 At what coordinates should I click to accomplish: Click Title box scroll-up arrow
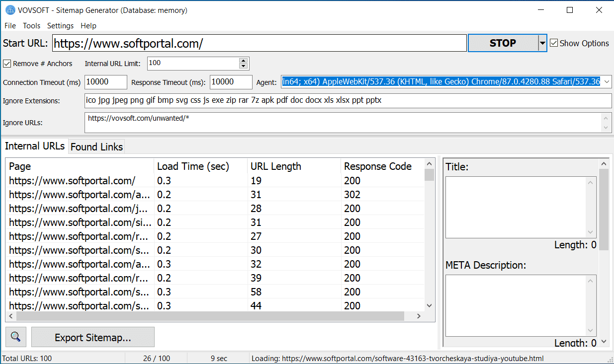click(x=591, y=182)
